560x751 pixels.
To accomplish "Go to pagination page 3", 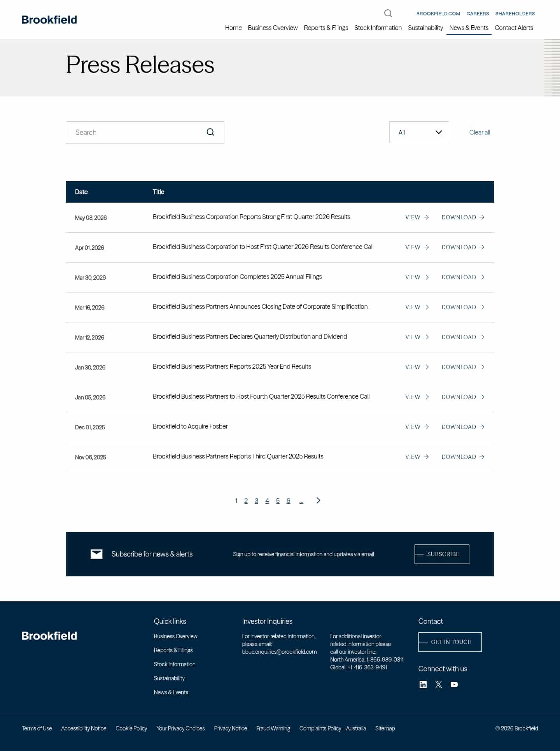I will click(x=256, y=501).
